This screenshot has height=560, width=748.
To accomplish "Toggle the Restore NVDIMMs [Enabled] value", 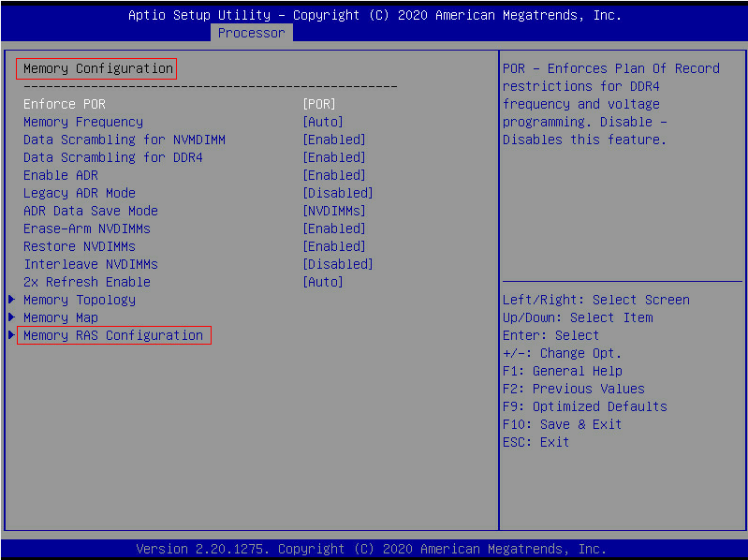I will tap(333, 246).
